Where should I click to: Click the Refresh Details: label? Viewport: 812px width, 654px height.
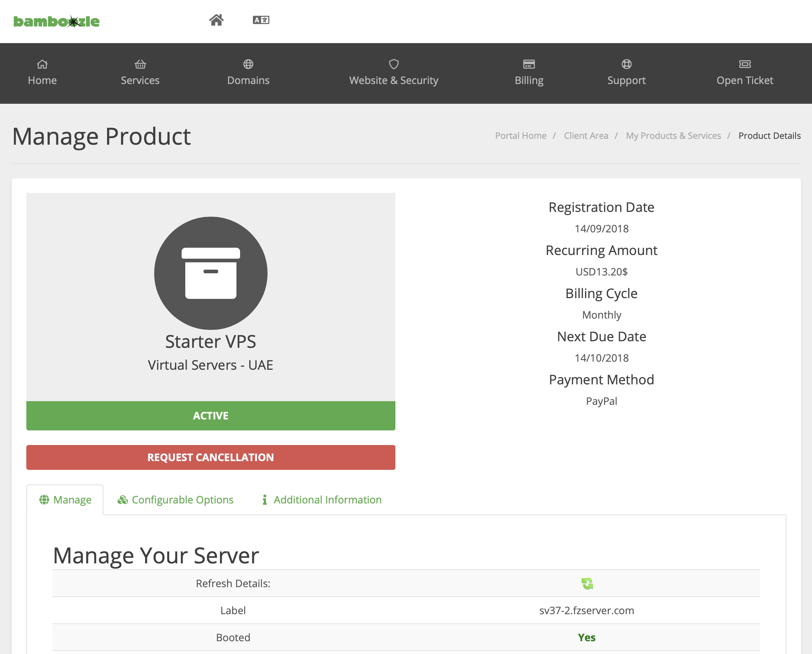(233, 583)
